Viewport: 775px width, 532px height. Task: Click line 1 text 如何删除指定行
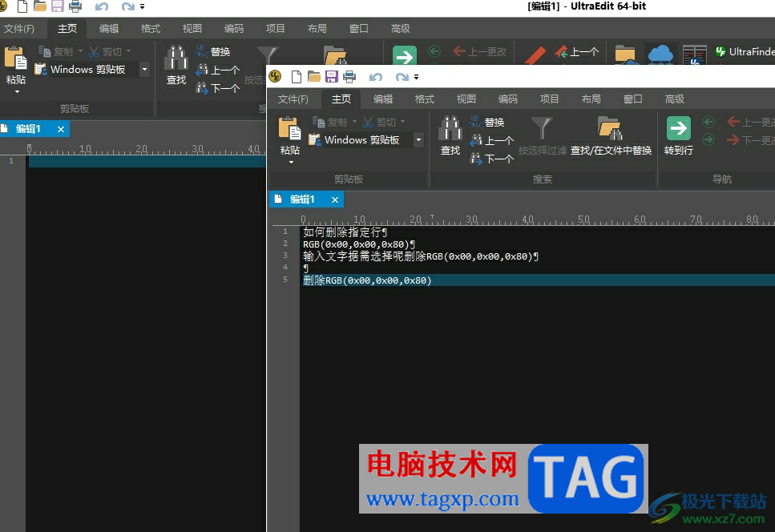point(342,232)
